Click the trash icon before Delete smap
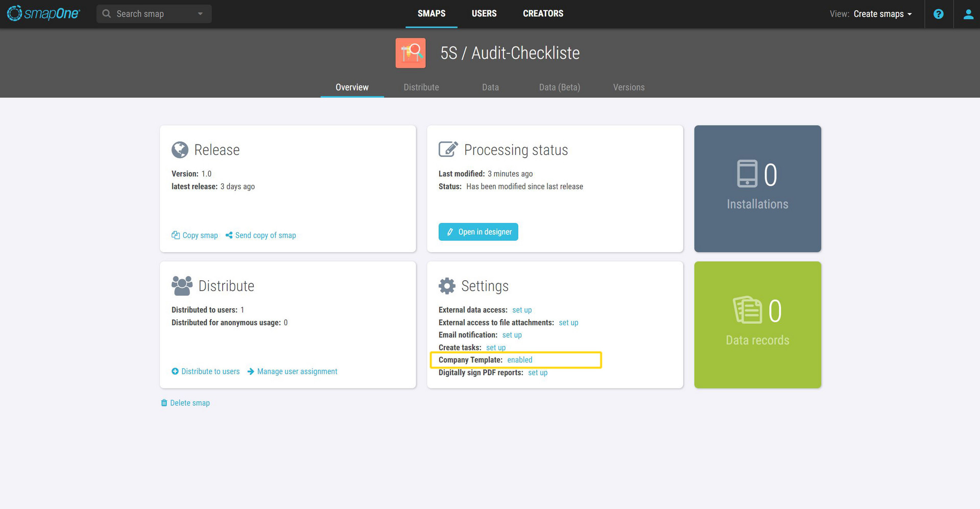 pos(164,403)
